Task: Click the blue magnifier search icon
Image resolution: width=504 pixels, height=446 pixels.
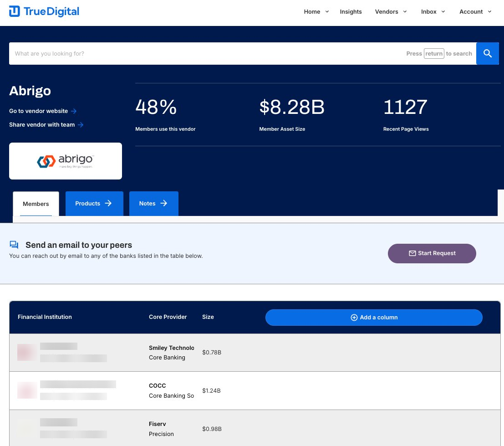Action: click(488, 54)
